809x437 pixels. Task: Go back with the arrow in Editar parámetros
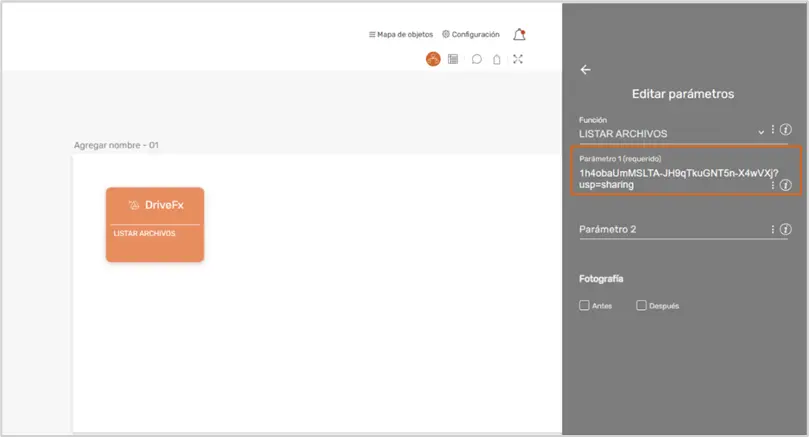pos(585,70)
